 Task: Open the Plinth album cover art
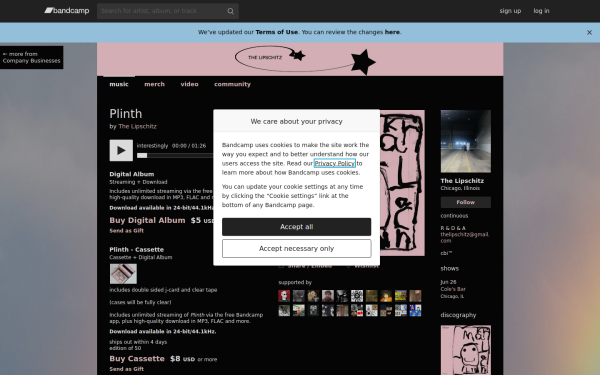click(x=402, y=183)
